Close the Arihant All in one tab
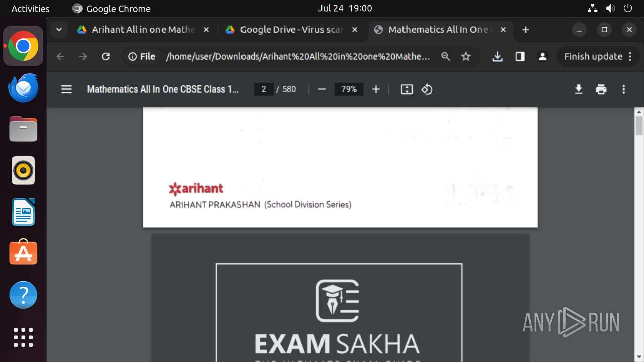644x362 pixels. click(x=206, y=30)
